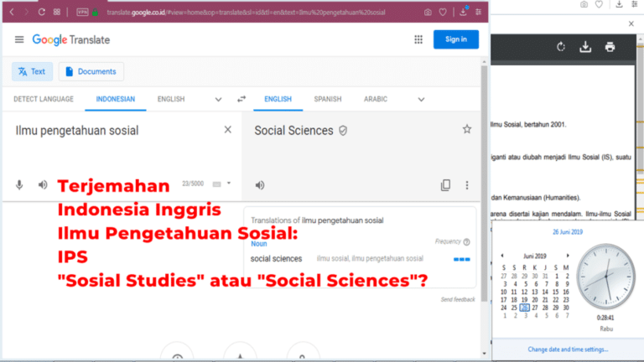The image size is (644, 362).
Task: Click the browser address bar URL
Action: (246, 13)
